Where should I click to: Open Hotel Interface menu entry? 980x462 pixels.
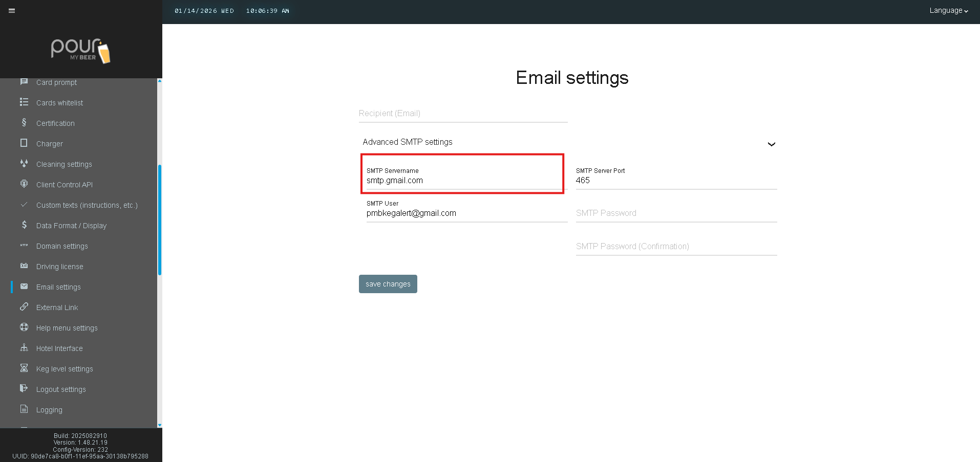[x=59, y=348]
